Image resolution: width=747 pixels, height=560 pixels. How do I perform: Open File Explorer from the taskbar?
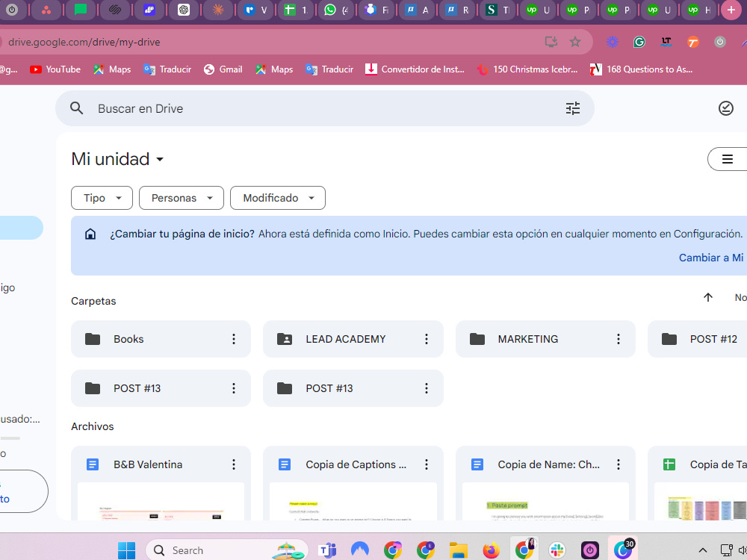point(459,550)
